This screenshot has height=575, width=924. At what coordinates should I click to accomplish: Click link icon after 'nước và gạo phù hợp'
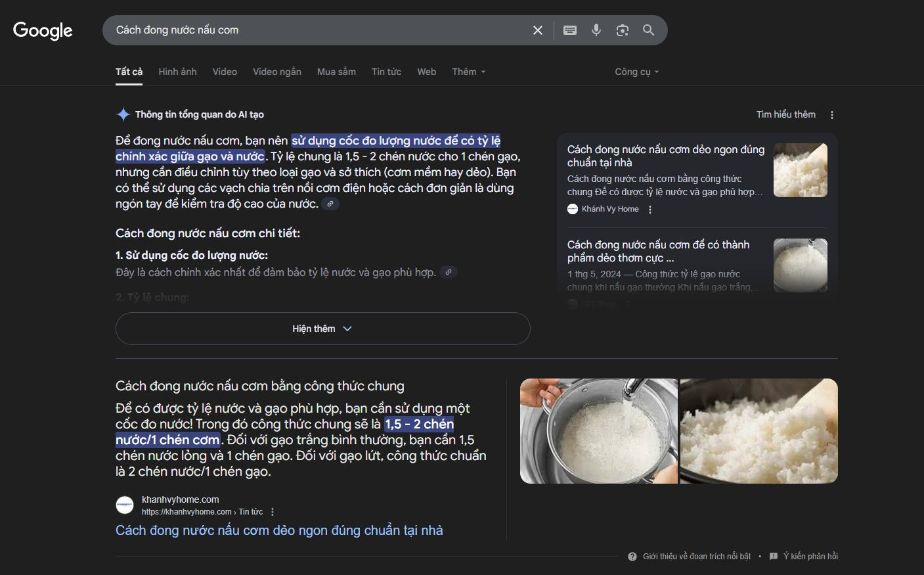tap(449, 272)
